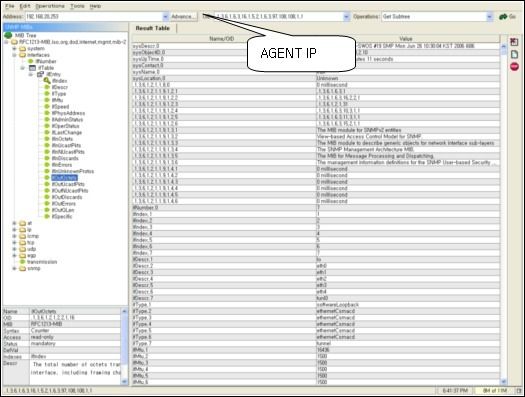Click the ifNumber.0 result row

(316, 208)
